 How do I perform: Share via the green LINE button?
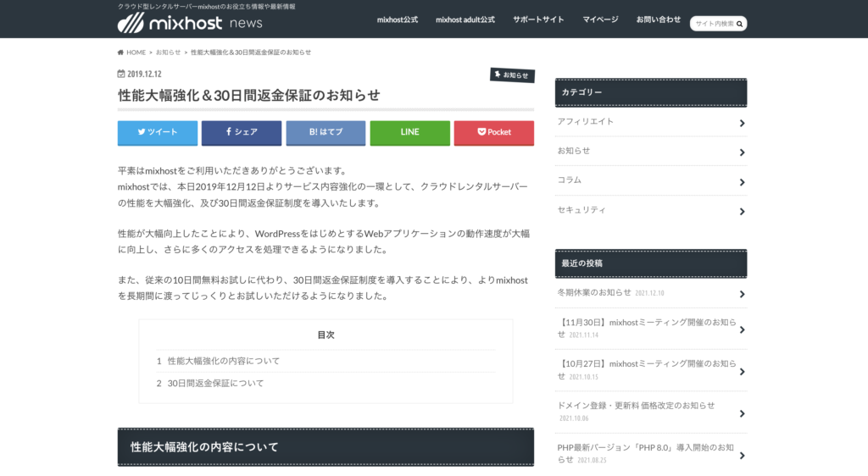coord(409,133)
